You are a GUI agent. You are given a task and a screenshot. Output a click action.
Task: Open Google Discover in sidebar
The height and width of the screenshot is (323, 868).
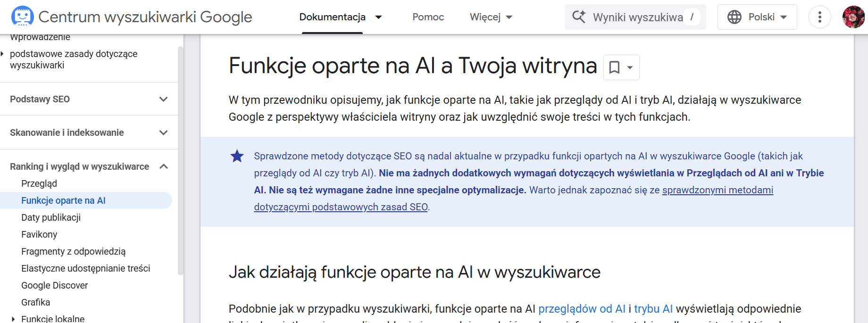pyautogui.click(x=54, y=285)
